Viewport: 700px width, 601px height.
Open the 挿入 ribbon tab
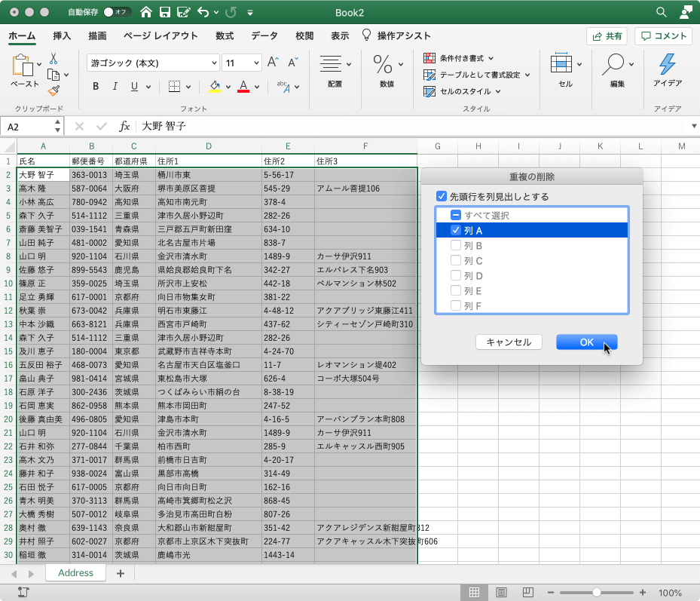[x=62, y=35]
